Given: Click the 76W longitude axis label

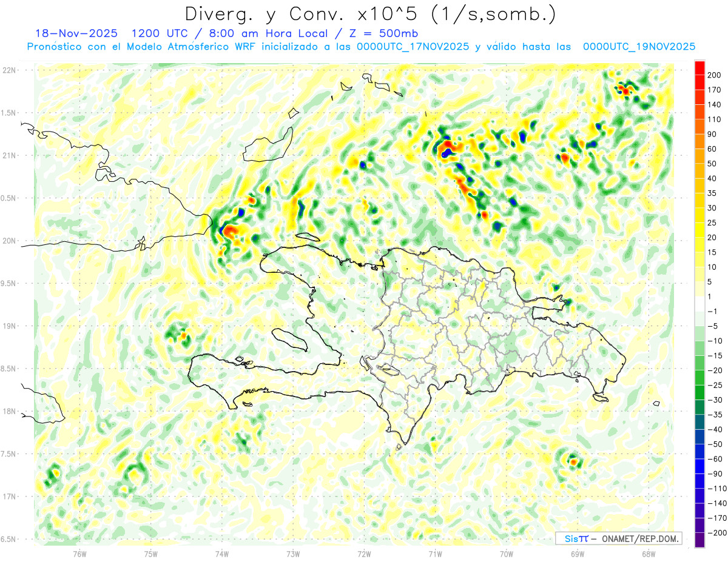Looking at the screenshot, I should pyautogui.click(x=79, y=554).
